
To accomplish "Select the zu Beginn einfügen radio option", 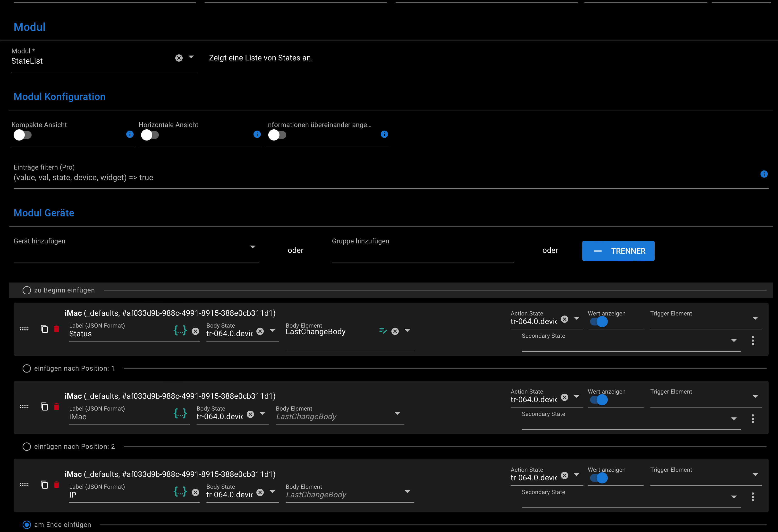I will pos(27,290).
